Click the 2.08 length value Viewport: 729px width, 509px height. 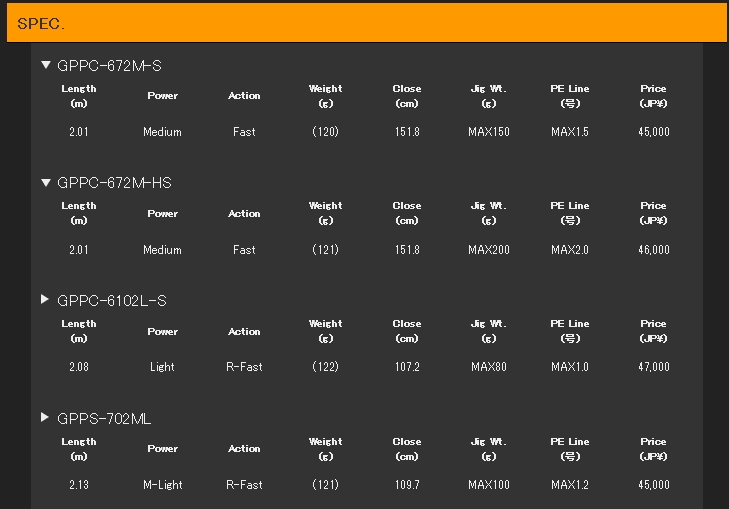(x=79, y=367)
